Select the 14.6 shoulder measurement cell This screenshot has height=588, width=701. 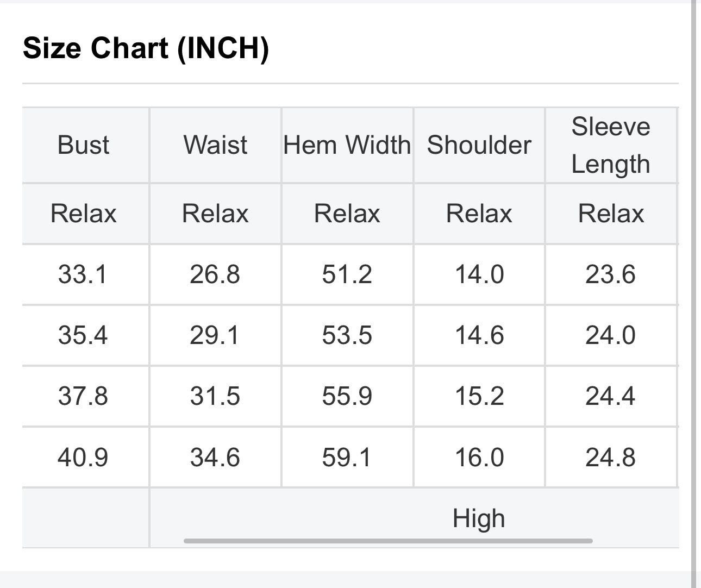pos(479,335)
